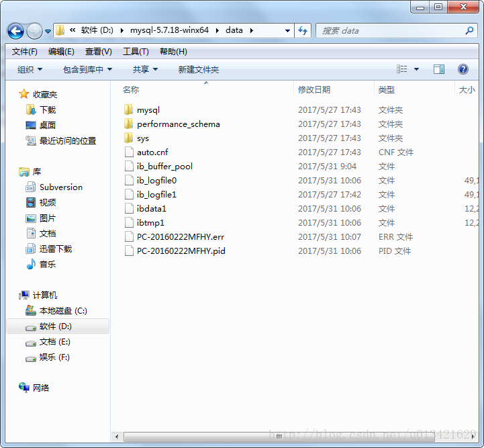Select the ib_logfile0 file
Image resolution: width=484 pixels, height=448 pixels.
[x=156, y=181]
